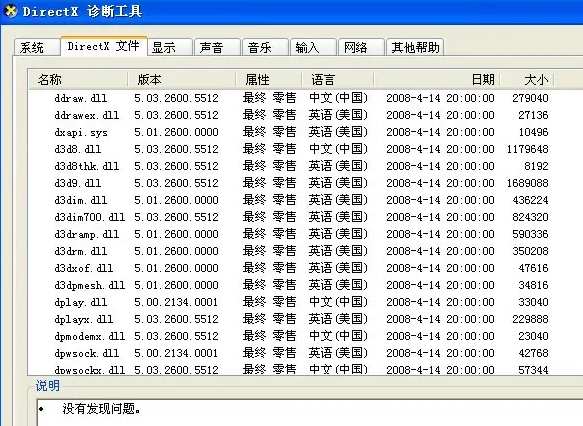This screenshot has height=426, width=583.
Task: Sort by the 属性 column header
Action: (x=268, y=80)
